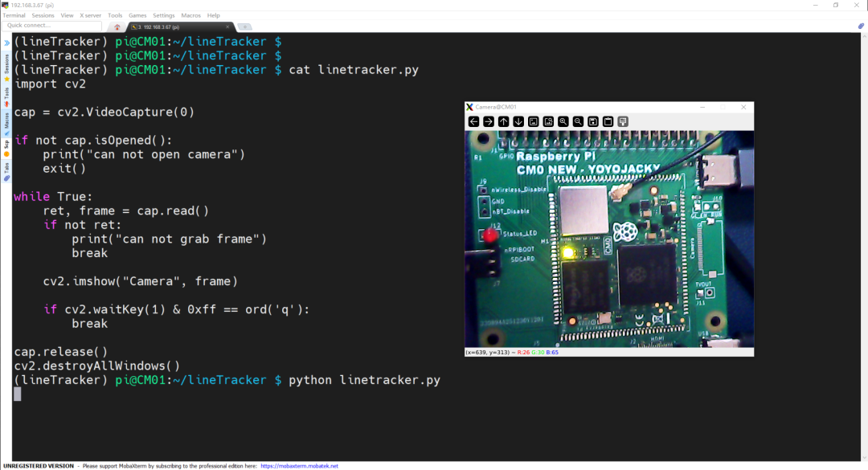868x470 pixels.
Task: Open the Tools sidebar tab
Action: pos(6,97)
